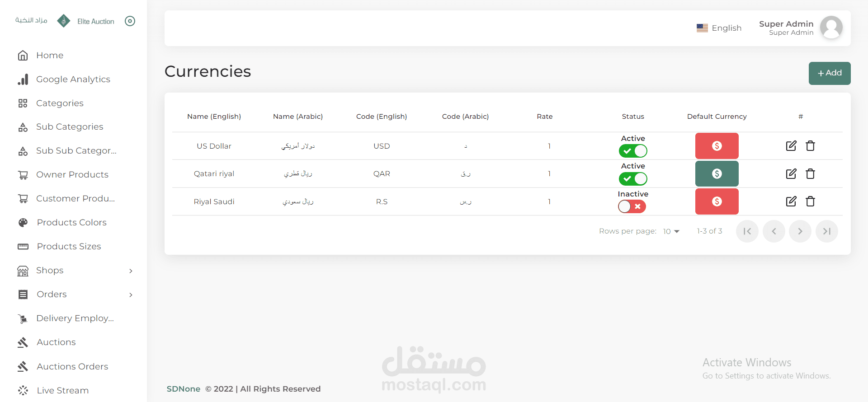Click the green Qatari riyal default currency button

click(717, 174)
